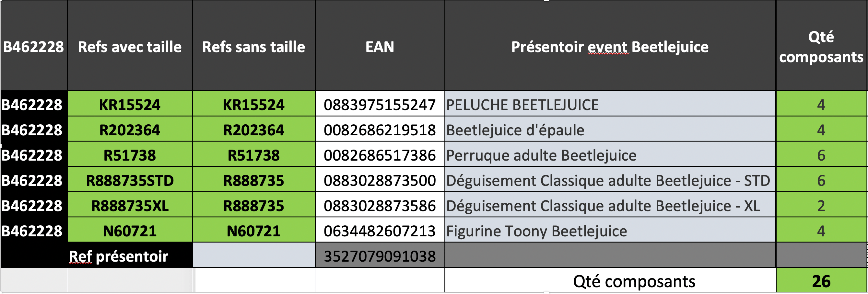Select the EAN cell 0883975155247

[x=380, y=104]
